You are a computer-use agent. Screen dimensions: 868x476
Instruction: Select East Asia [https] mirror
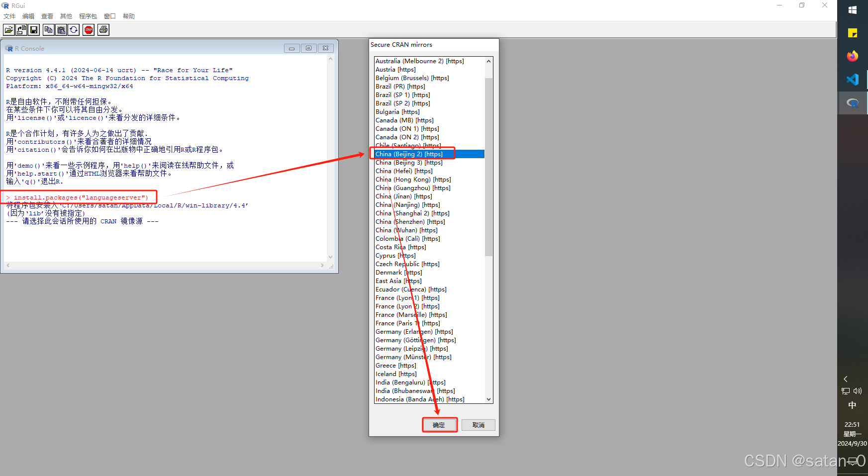429,281
